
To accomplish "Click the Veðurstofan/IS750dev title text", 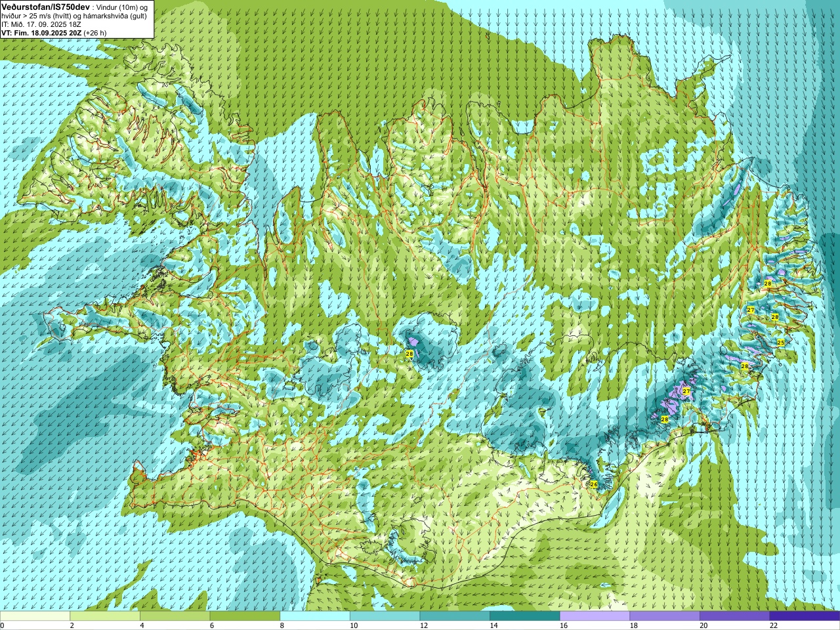I will (x=45, y=6).
